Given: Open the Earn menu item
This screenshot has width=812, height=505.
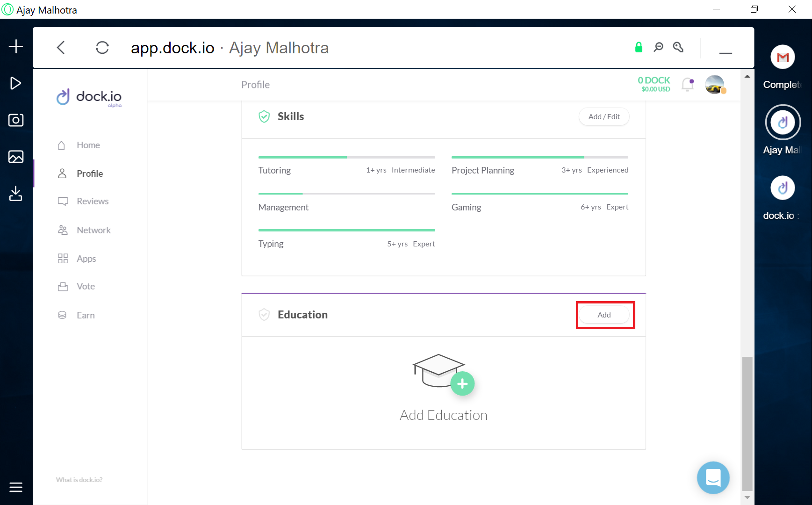Looking at the screenshot, I should click(x=86, y=315).
